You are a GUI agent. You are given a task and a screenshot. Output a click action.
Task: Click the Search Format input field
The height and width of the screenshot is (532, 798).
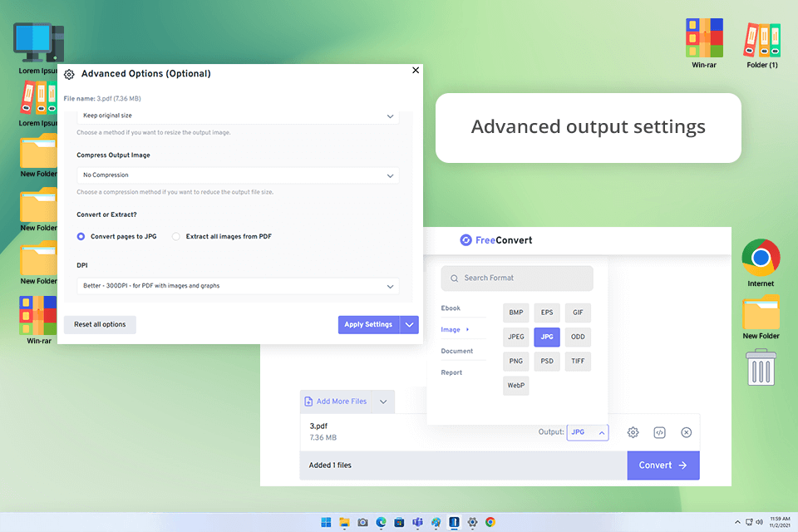tap(517, 278)
